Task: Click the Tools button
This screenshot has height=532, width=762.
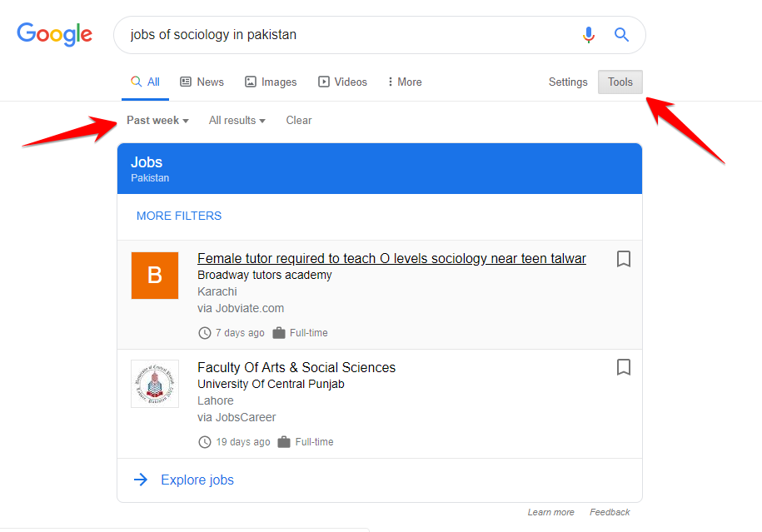Action: (x=620, y=82)
